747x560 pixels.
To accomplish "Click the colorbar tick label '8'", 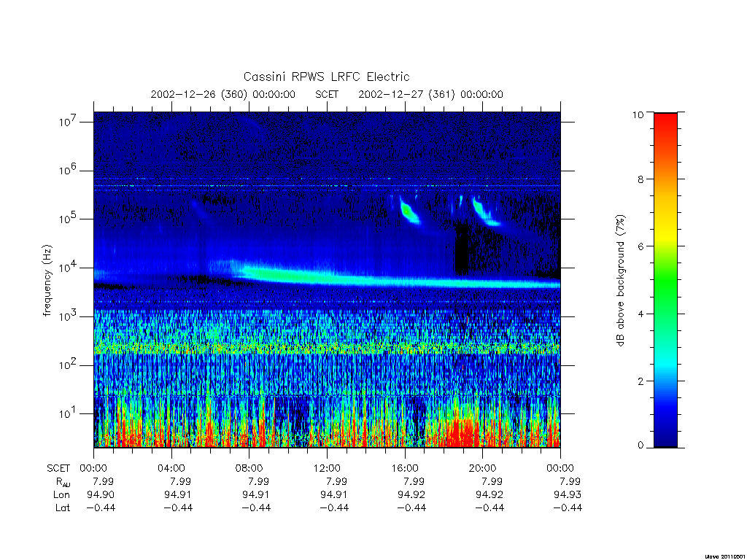I will pyautogui.click(x=640, y=179).
